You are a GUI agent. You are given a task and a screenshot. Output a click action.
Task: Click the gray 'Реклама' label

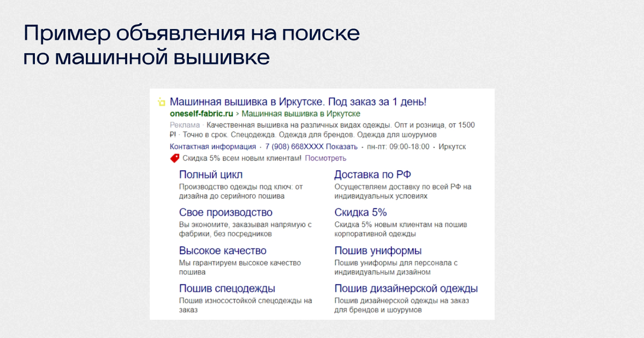pyautogui.click(x=185, y=125)
